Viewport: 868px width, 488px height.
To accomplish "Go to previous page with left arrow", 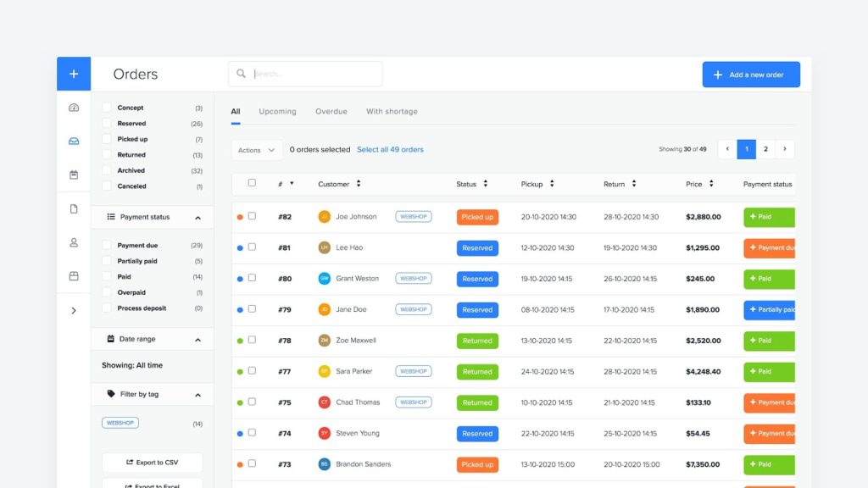I will click(x=727, y=149).
